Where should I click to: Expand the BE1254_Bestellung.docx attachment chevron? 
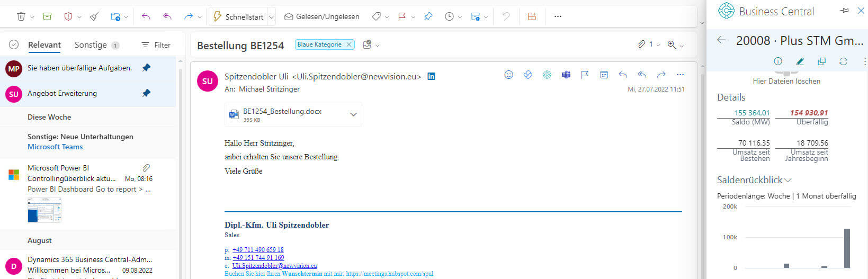tap(353, 114)
